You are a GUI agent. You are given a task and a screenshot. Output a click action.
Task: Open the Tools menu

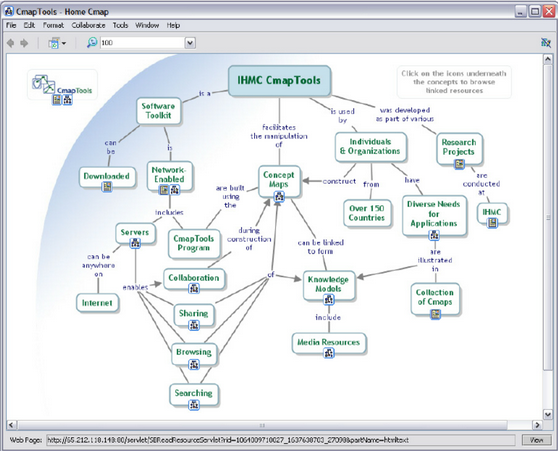tap(120, 25)
